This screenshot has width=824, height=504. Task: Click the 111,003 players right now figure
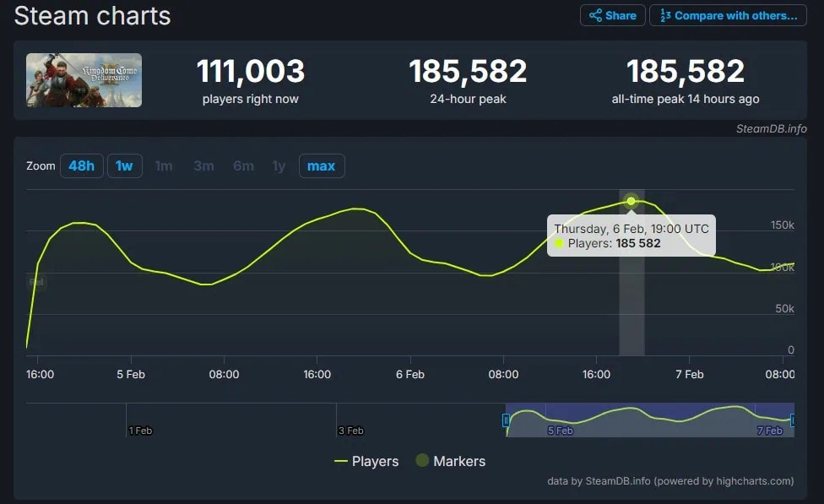pos(251,72)
